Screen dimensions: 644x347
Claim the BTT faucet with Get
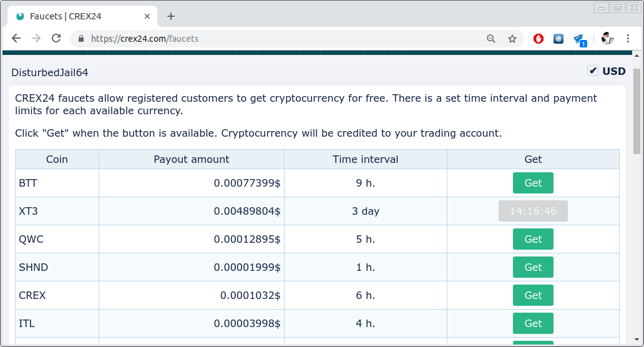click(x=533, y=183)
